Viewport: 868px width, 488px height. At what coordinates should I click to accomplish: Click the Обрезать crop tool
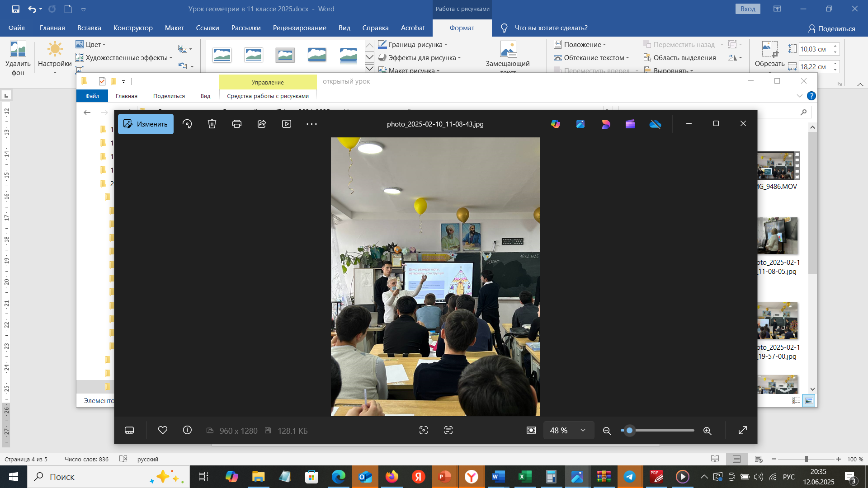[769, 54]
